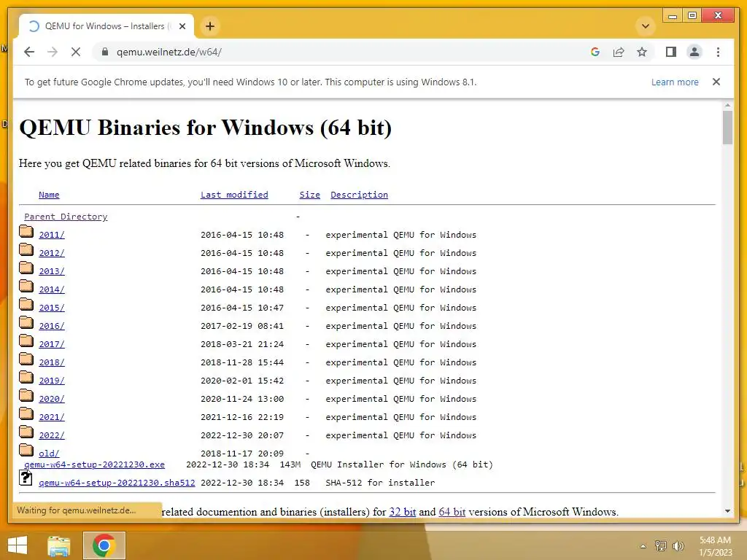This screenshot has height=560, width=747.
Task: Click the page's vertical scrollbar thumb
Action: (727, 127)
